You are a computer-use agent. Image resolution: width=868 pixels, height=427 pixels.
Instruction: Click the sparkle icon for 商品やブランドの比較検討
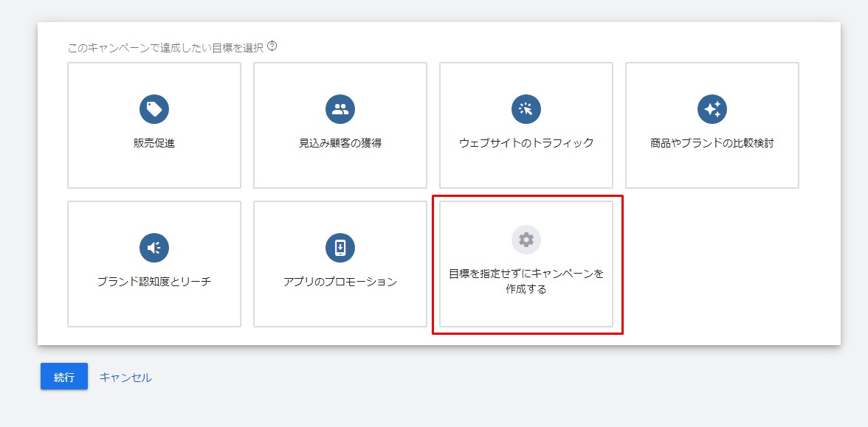click(712, 109)
